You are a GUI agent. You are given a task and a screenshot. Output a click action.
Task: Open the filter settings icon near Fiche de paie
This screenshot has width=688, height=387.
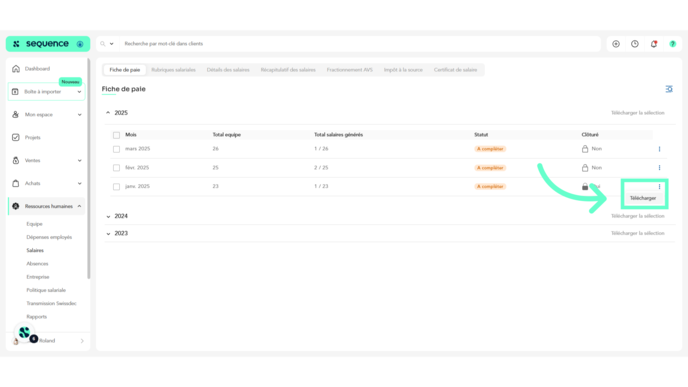pyautogui.click(x=669, y=89)
